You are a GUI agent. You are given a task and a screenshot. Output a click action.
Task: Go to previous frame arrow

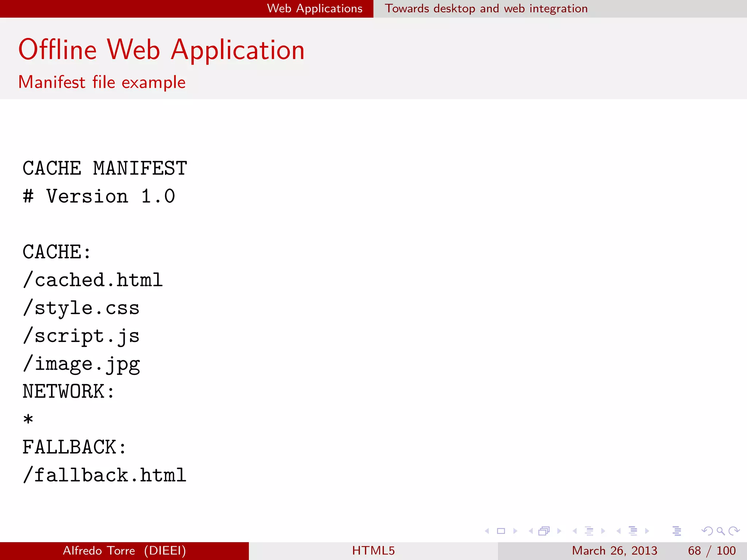[531, 531]
